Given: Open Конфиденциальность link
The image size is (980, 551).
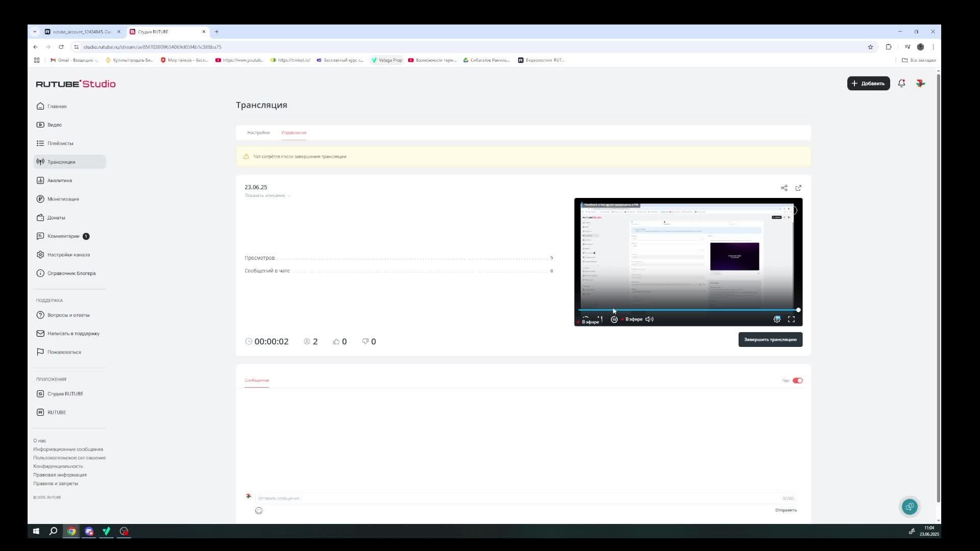Looking at the screenshot, I should coord(58,466).
